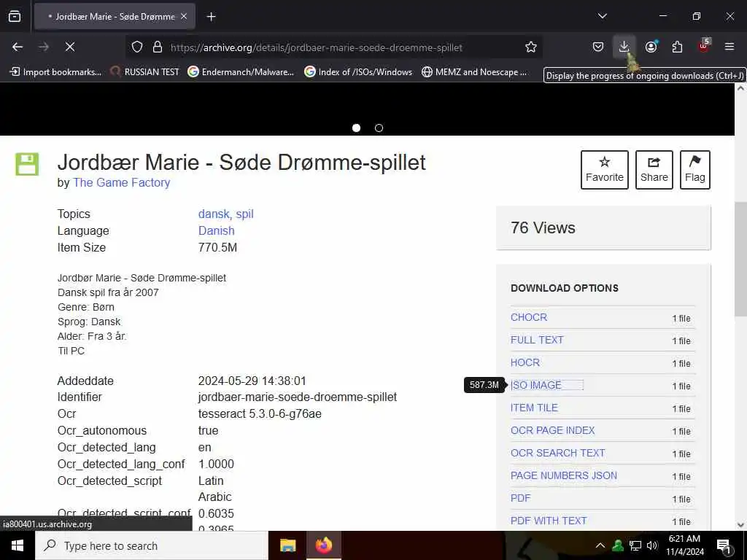Open the spil topic link

[x=244, y=214]
